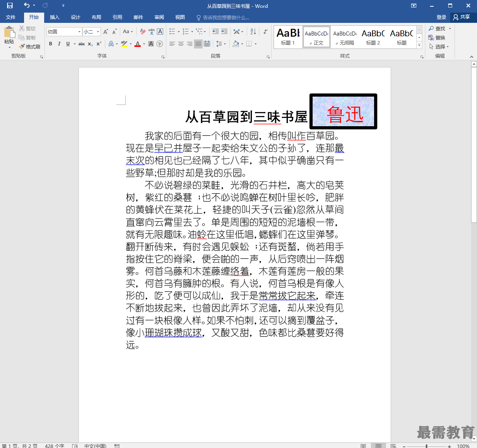The height and width of the screenshot is (448, 477).
Task: Toggle Strikethrough formatting
Action: pyautogui.click(x=82, y=44)
